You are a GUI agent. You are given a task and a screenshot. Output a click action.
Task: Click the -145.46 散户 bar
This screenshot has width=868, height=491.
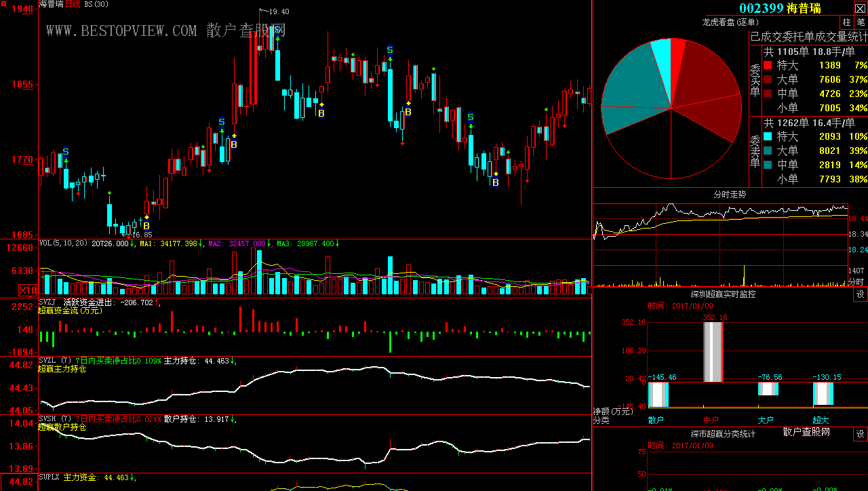coord(658,394)
